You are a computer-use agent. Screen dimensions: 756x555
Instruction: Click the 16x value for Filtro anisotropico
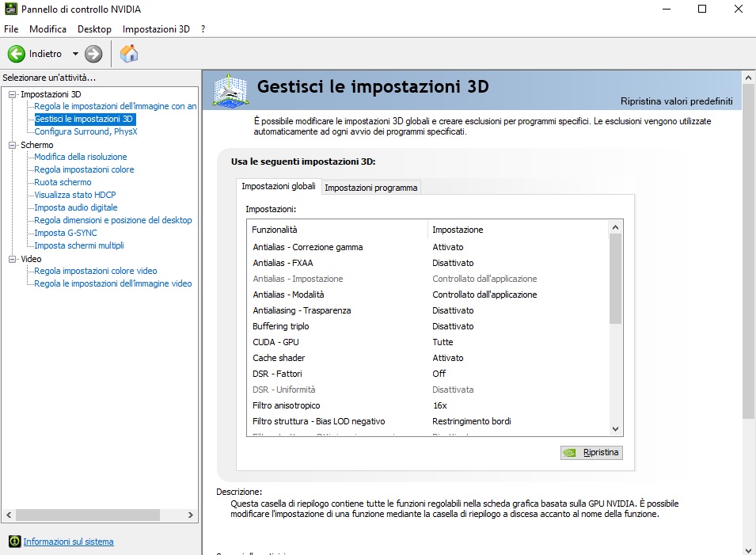pos(439,405)
